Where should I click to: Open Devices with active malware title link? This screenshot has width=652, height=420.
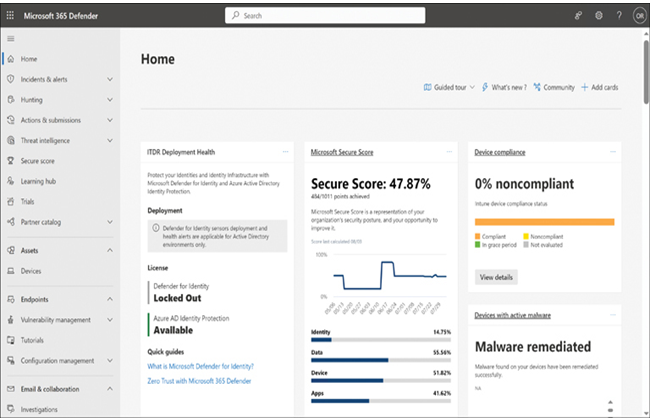(513, 315)
